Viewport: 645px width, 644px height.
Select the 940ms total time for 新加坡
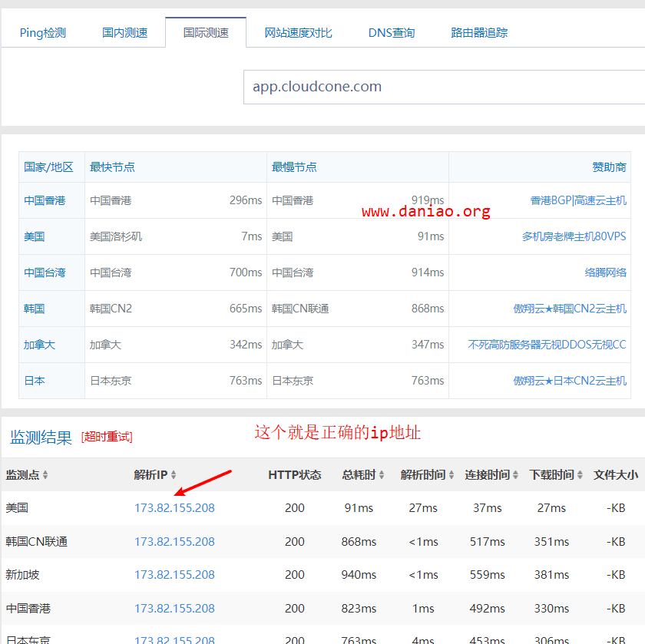point(359,574)
